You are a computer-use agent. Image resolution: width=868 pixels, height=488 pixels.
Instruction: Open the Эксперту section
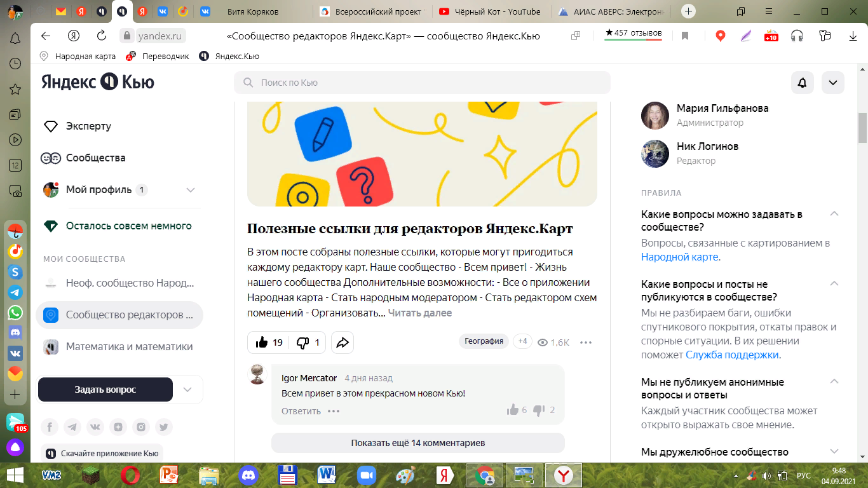(x=88, y=126)
